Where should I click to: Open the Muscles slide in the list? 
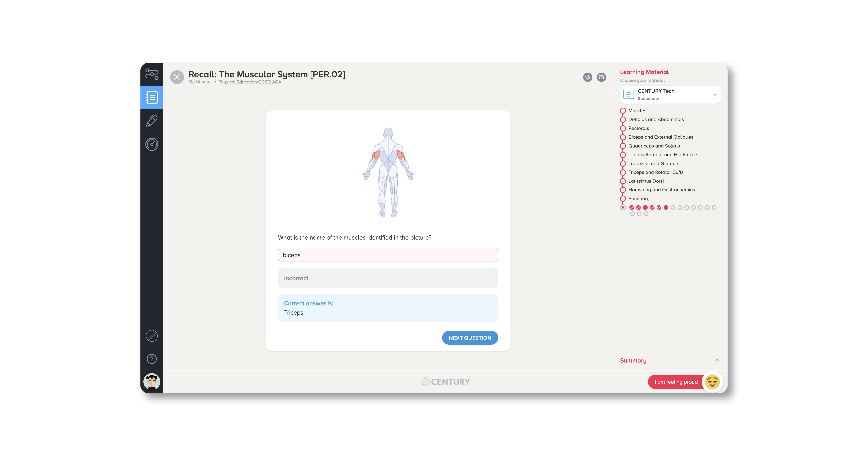(x=637, y=111)
